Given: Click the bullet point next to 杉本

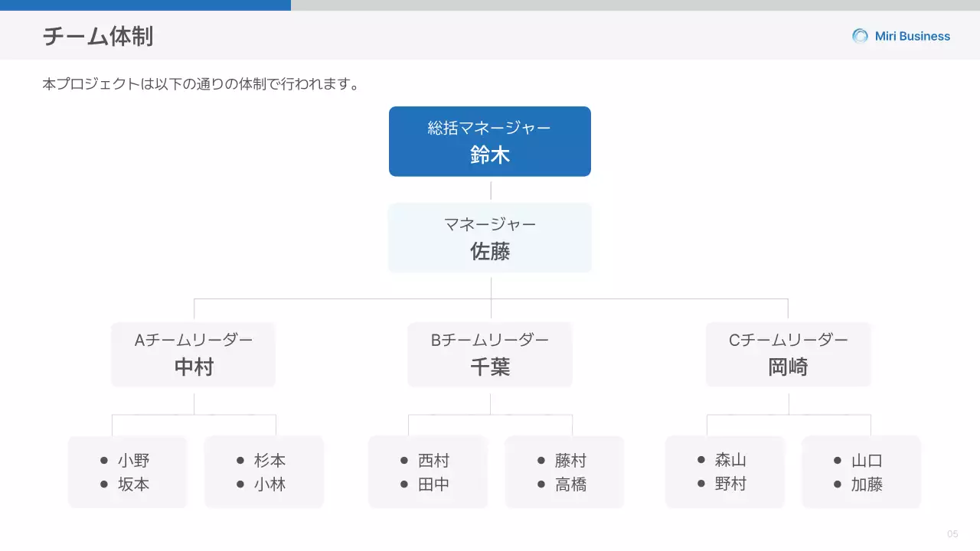Looking at the screenshot, I should pos(241,460).
